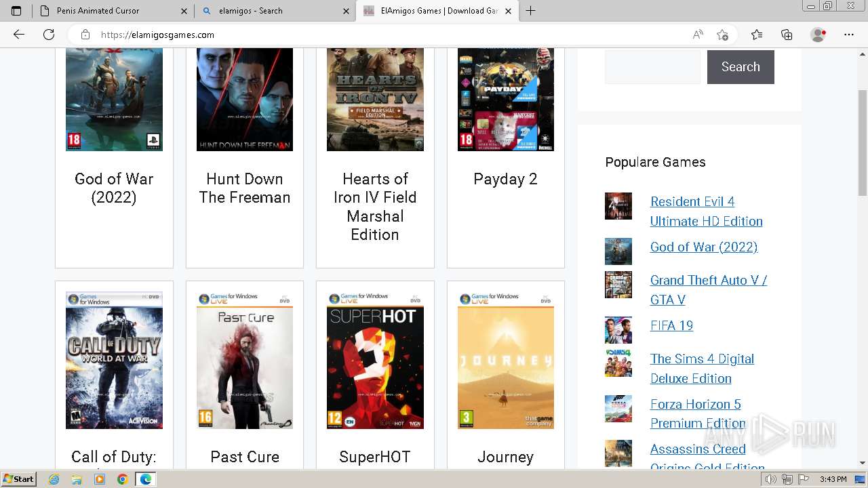Open Windows Media Player taskbar icon

click(x=100, y=479)
